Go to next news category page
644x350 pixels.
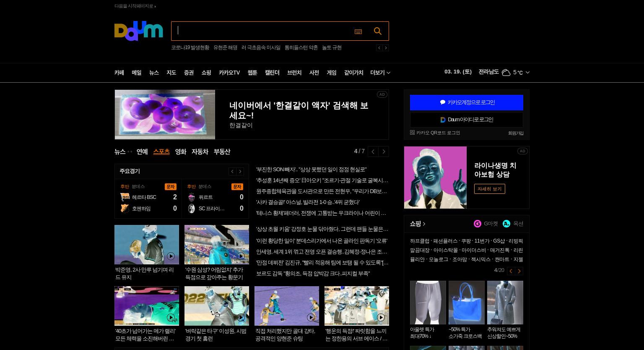(x=384, y=151)
